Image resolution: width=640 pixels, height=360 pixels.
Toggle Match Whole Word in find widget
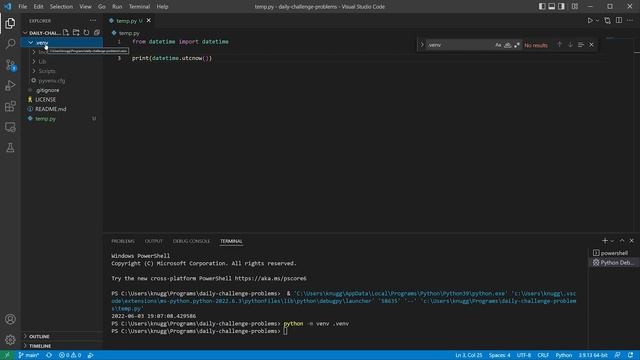coord(507,45)
